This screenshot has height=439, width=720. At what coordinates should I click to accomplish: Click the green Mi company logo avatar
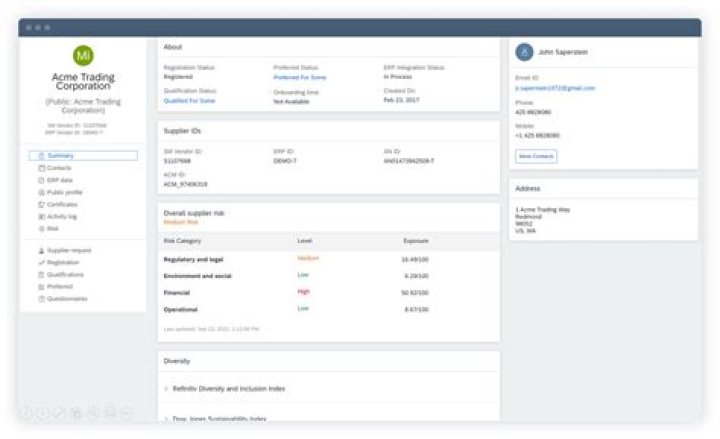[83, 56]
